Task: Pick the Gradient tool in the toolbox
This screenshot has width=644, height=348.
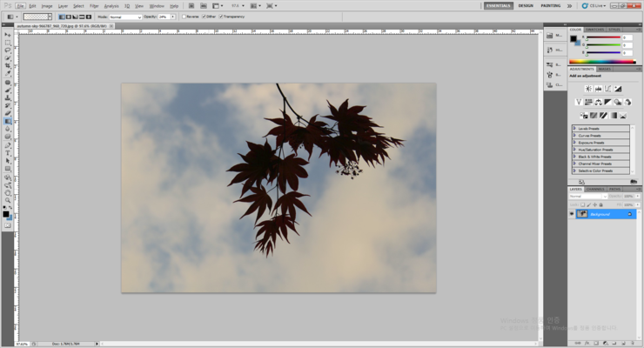Action: (x=8, y=121)
